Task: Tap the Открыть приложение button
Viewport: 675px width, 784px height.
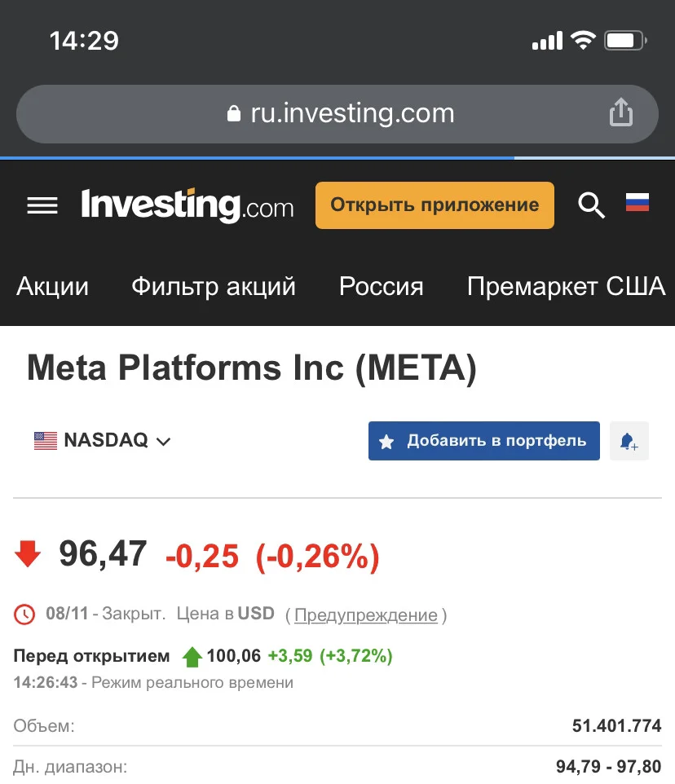Action: tap(435, 205)
